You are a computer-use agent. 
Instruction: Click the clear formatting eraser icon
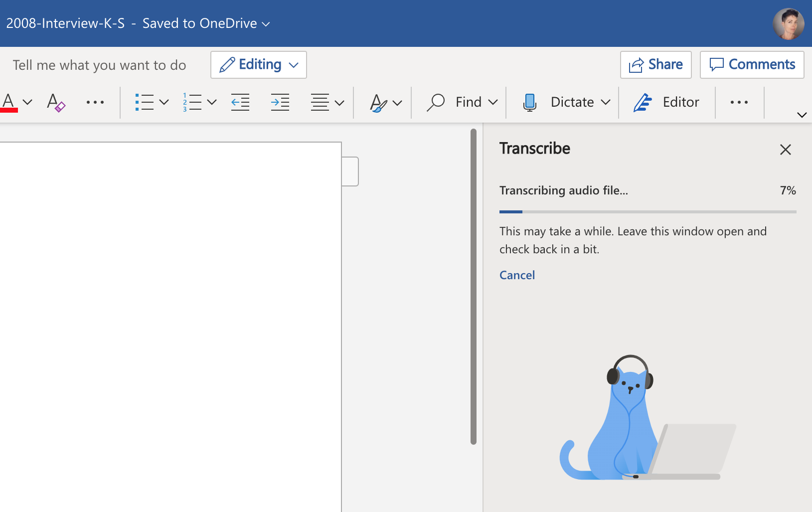(56, 102)
